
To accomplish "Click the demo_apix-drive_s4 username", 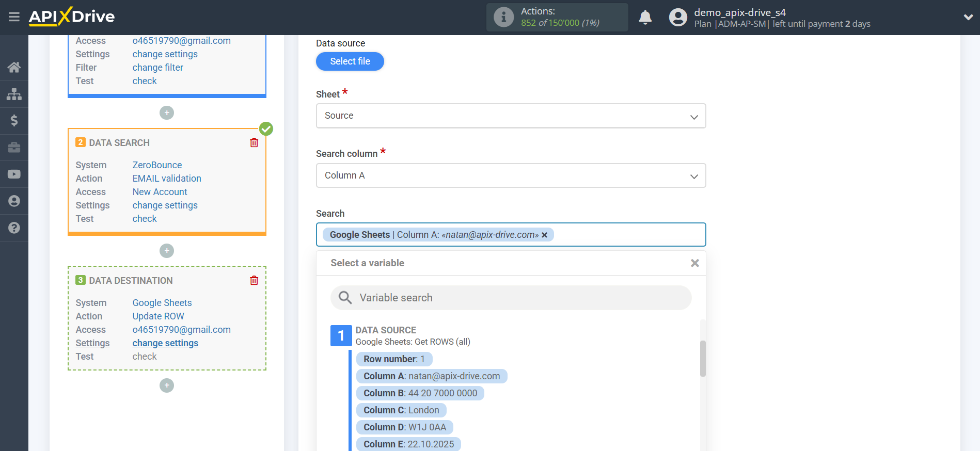I will (x=739, y=12).
